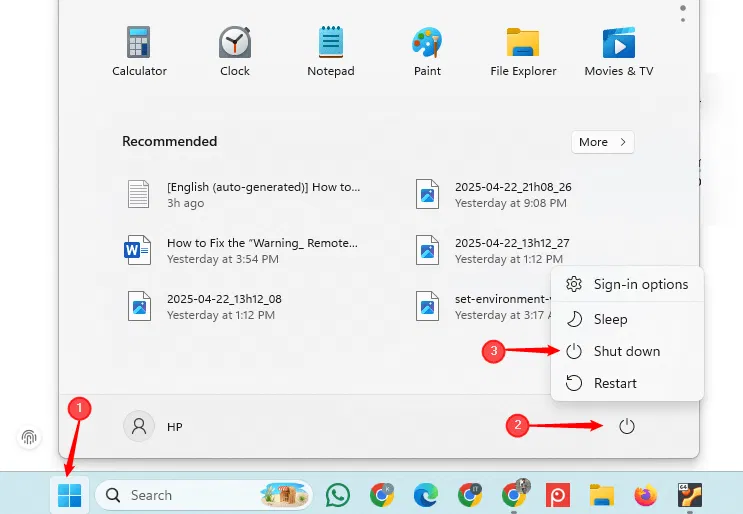
Task: Open the English auto-generated text file
Action: 244,194
